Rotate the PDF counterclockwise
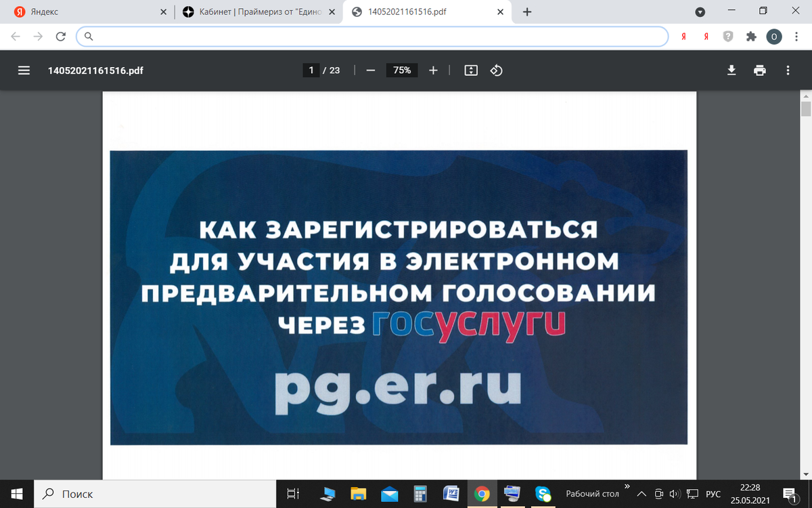The width and height of the screenshot is (812, 508). [496, 70]
